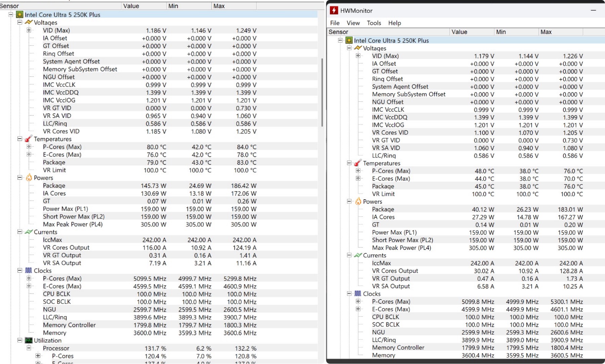This screenshot has width=605, height=364.
Task: Select the Package power row reading 145.73 W
Action: [x=54, y=186]
